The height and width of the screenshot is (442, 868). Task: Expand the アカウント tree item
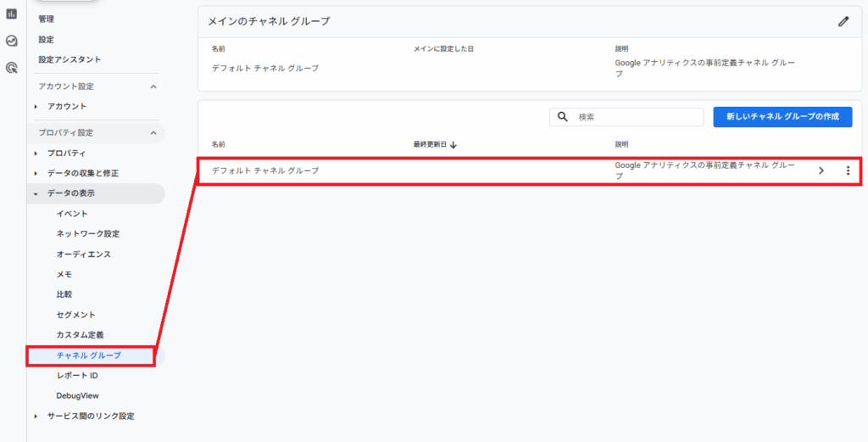click(36, 106)
